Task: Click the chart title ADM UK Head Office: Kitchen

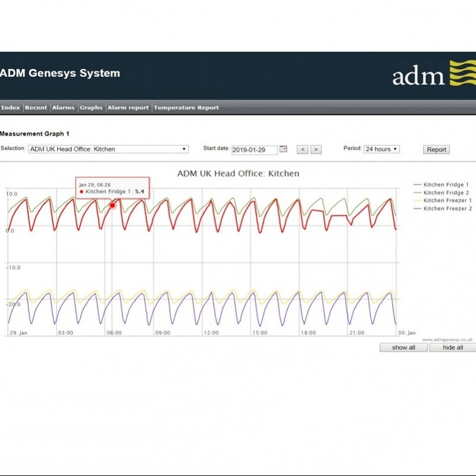Action: 239,173
